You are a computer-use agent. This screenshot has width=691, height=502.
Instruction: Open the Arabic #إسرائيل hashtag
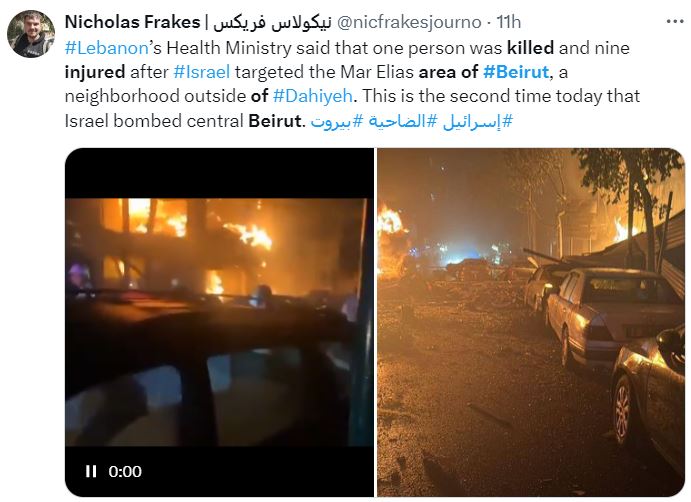tap(478, 121)
